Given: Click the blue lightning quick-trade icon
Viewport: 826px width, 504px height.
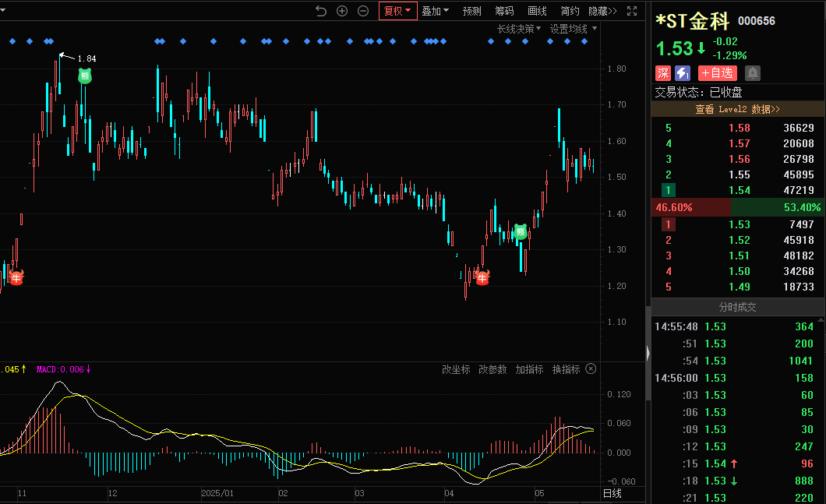Looking at the screenshot, I should pyautogui.click(x=683, y=73).
